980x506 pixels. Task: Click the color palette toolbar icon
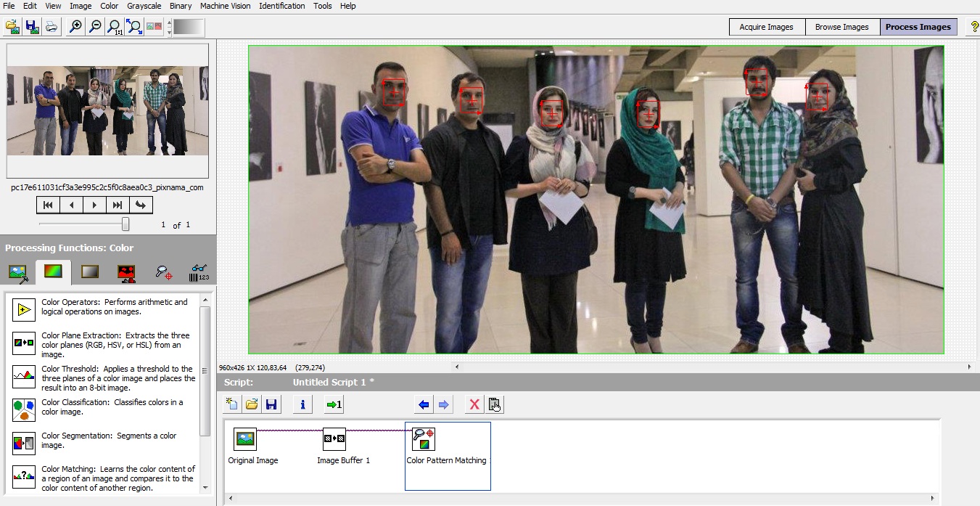click(x=155, y=27)
